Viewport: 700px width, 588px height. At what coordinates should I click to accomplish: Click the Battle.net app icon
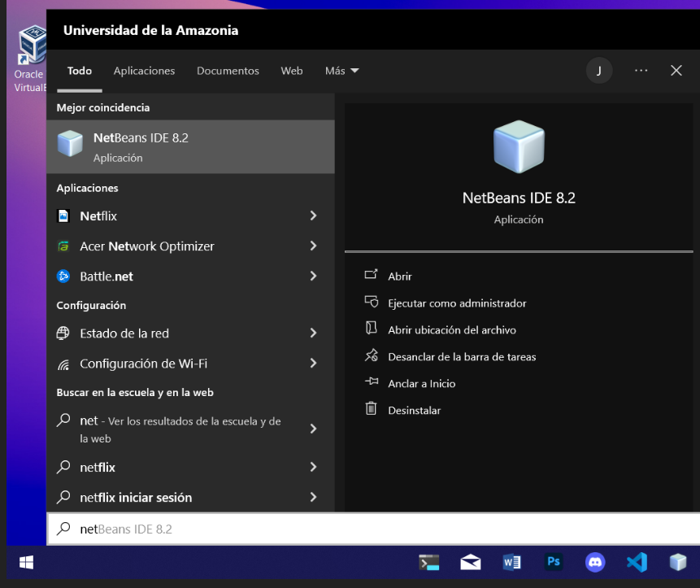tap(63, 277)
